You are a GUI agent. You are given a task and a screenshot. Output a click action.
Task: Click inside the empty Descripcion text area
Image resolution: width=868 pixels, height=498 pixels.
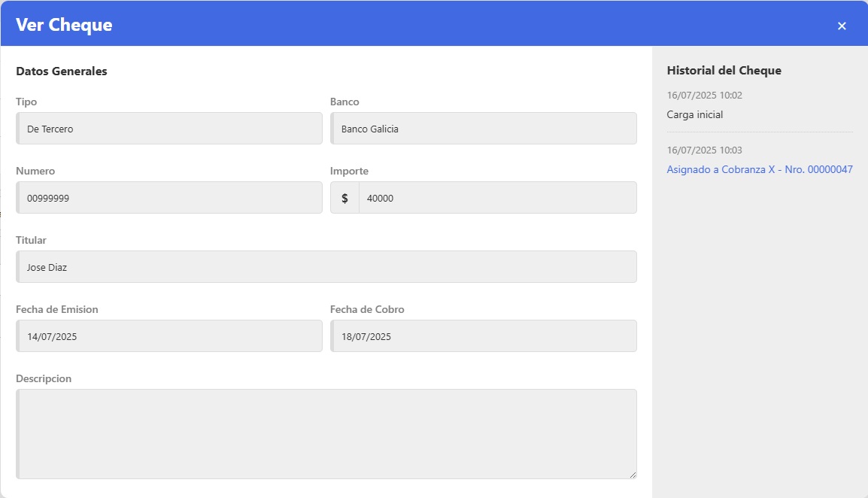click(326, 434)
